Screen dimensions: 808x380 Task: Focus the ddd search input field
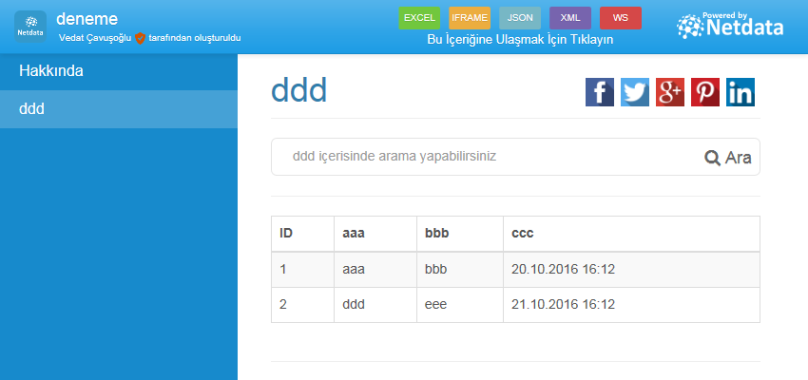(x=484, y=157)
